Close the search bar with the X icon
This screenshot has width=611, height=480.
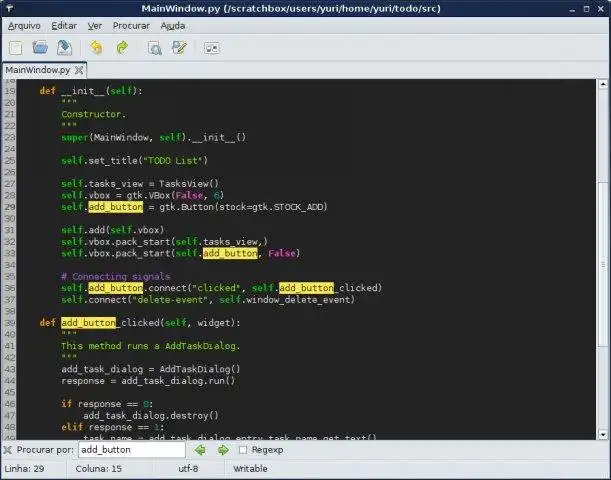(x=9, y=450)
